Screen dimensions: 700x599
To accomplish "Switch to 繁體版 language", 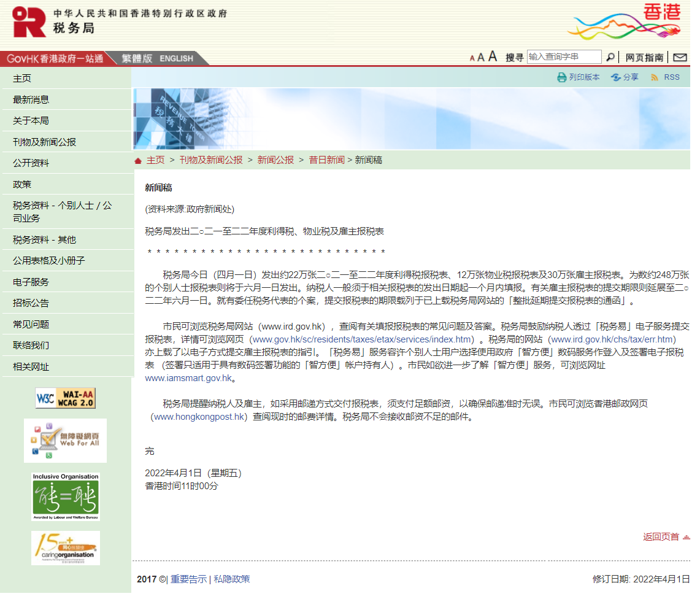I will [137, 58].
